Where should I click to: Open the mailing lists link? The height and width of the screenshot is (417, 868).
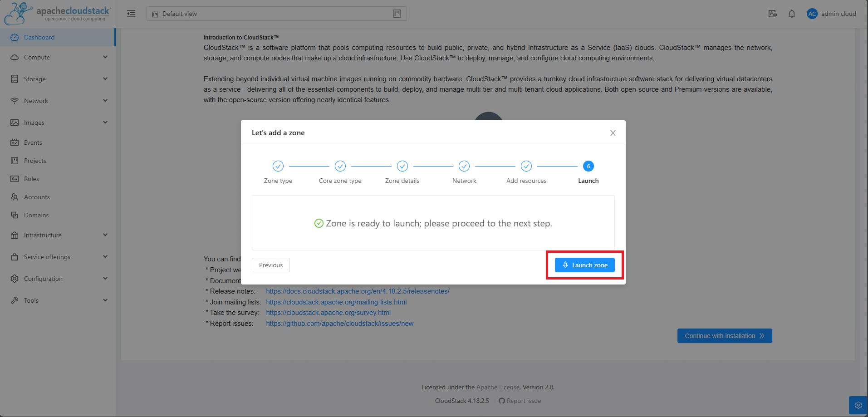pyautogui.click(x=336, y=302)
